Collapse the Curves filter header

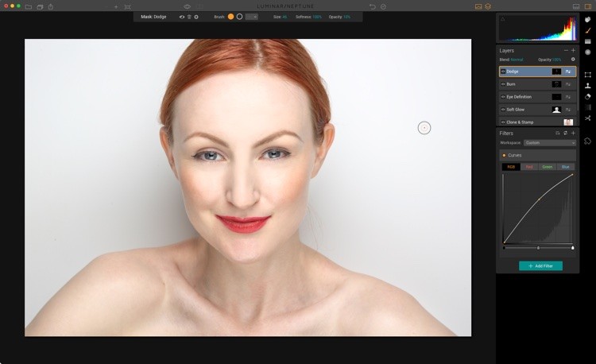point(537,155)
